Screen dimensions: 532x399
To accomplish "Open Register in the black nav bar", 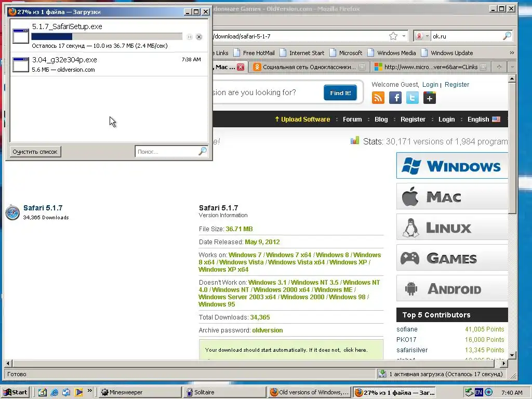I will [x=413, y=119].
